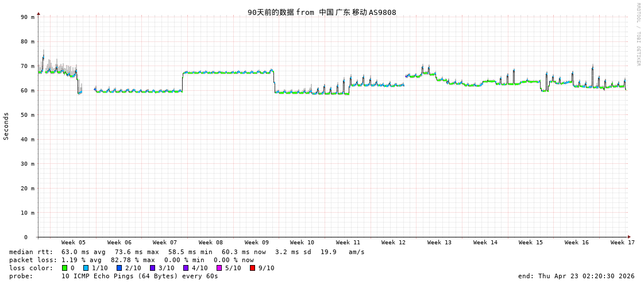The width and height of the screenshot is (644, 284).
Task: Select the blue 2/10 loss swatch
Action: click(119, 268)
